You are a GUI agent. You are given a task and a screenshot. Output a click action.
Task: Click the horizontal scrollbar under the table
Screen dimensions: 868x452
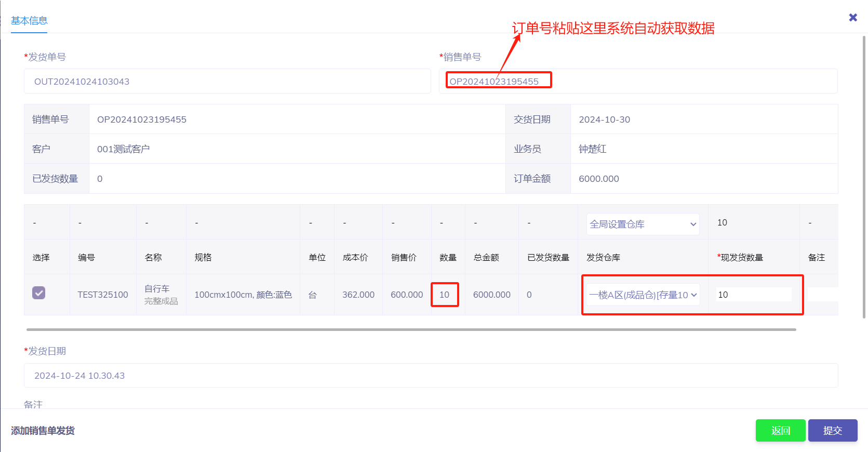tap(410, 329)
